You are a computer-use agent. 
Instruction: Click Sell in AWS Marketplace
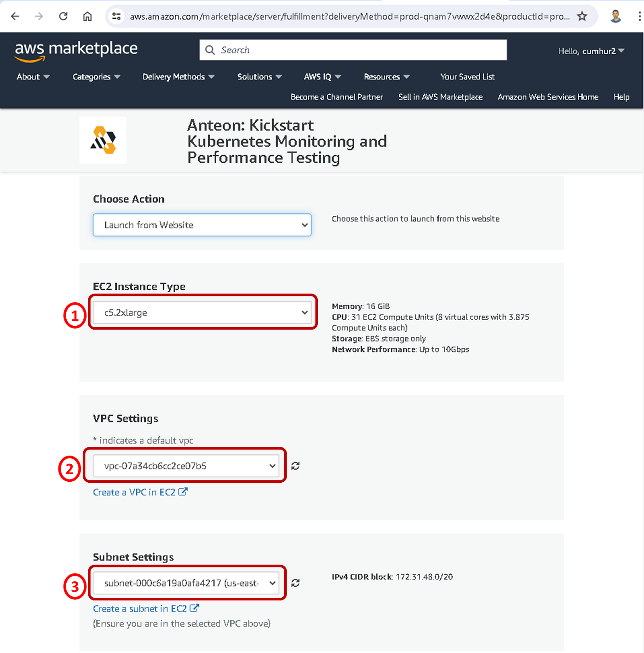(x=440, y=97)
